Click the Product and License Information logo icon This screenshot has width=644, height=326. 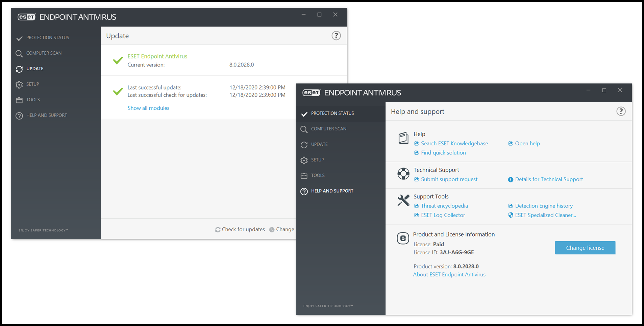click(x=403, y=238)
